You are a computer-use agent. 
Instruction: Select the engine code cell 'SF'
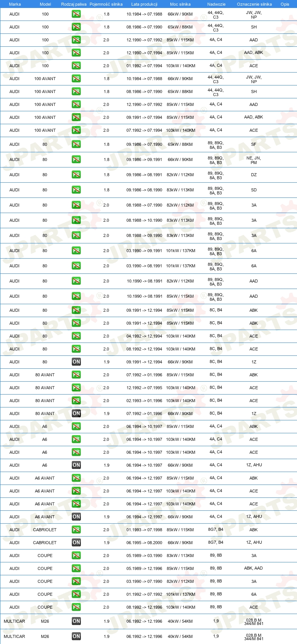pos(254,144)
